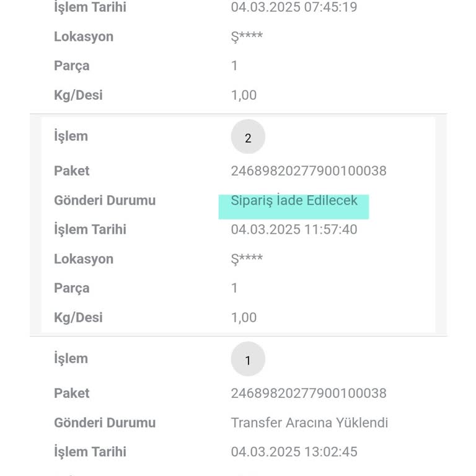Click the İşlem label beside badge 2

[x=71, y=136]
